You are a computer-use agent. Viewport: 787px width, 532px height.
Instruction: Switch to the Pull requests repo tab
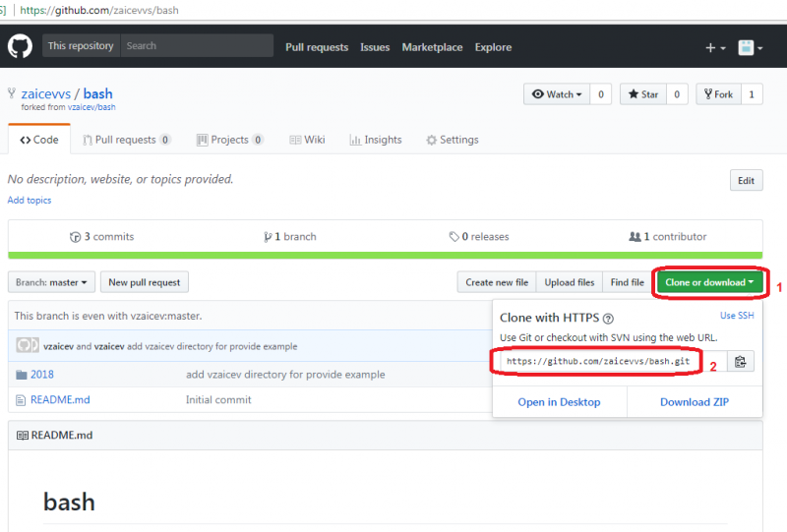[x=127, y=140]
